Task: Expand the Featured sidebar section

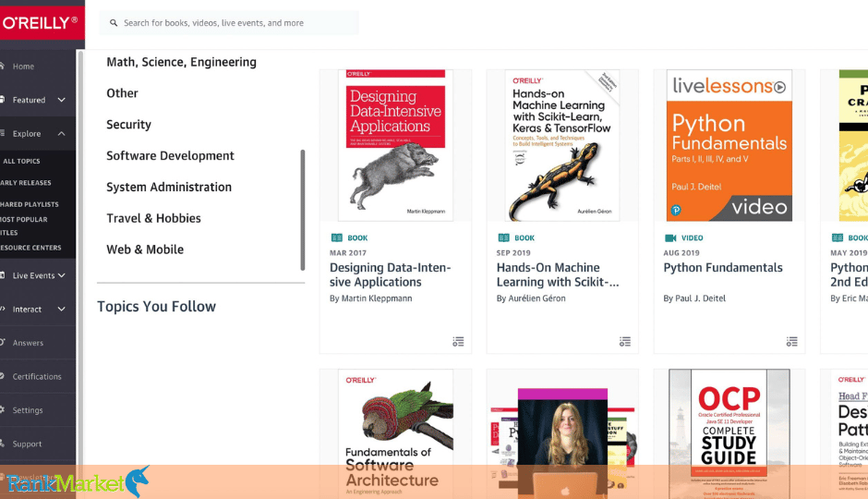Action: click(x=62, y=100)
